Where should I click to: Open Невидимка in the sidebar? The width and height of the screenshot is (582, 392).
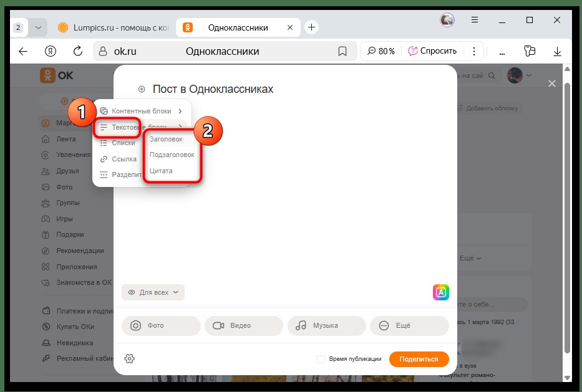75,343
